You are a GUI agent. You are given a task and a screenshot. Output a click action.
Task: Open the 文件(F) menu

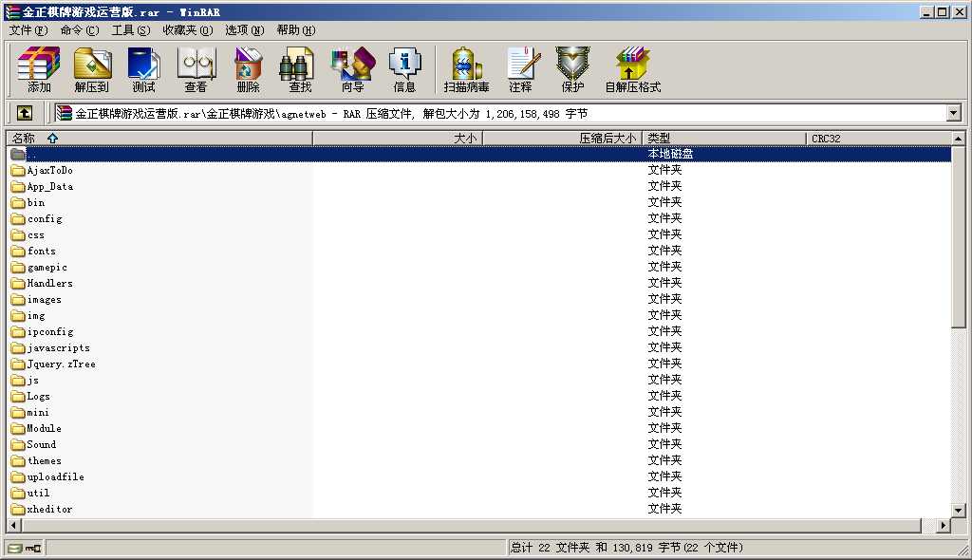pyautogui.click(x=28, y=29)
